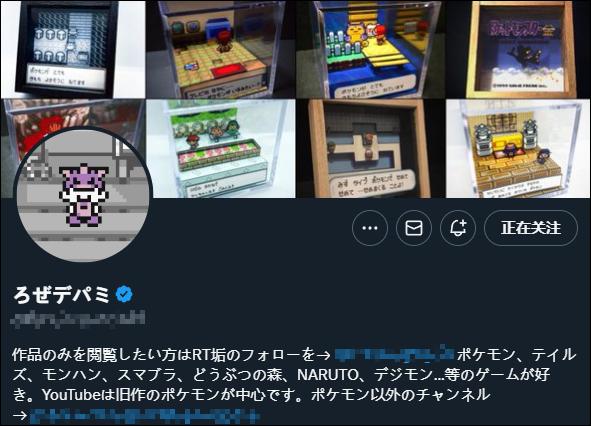Screen dimensions: 591x426
Task: Click the blue verified badge beside the name
Action: pos(124,294)
